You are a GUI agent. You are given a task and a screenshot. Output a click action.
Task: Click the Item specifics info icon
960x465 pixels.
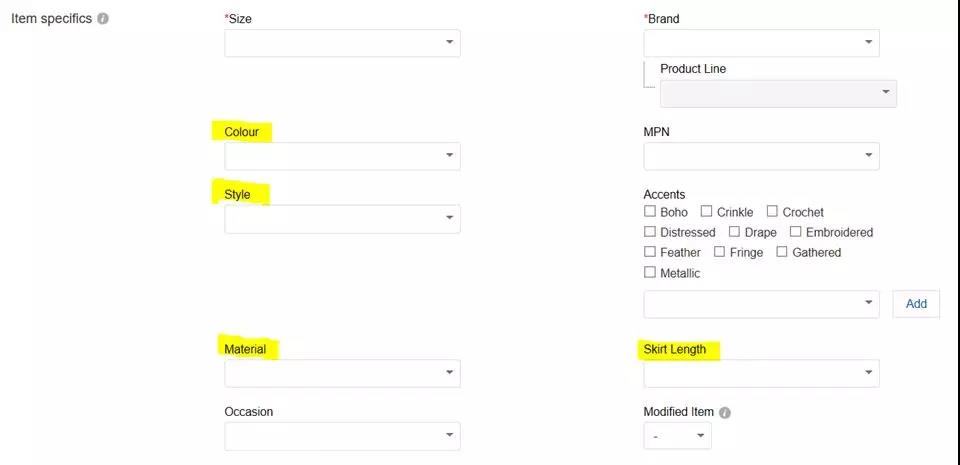point(103,19)
